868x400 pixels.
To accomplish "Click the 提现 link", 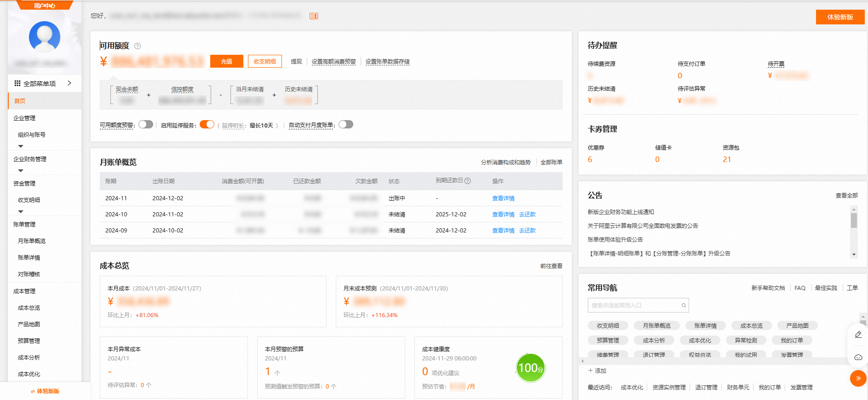I will [x=296, y=62].
